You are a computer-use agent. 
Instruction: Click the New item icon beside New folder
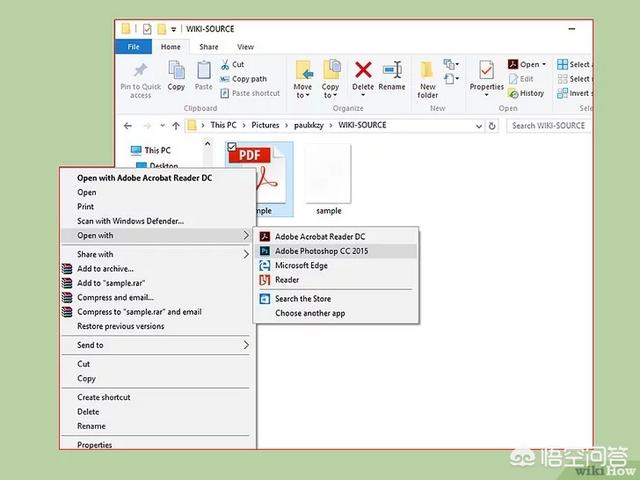pos(451,64)
